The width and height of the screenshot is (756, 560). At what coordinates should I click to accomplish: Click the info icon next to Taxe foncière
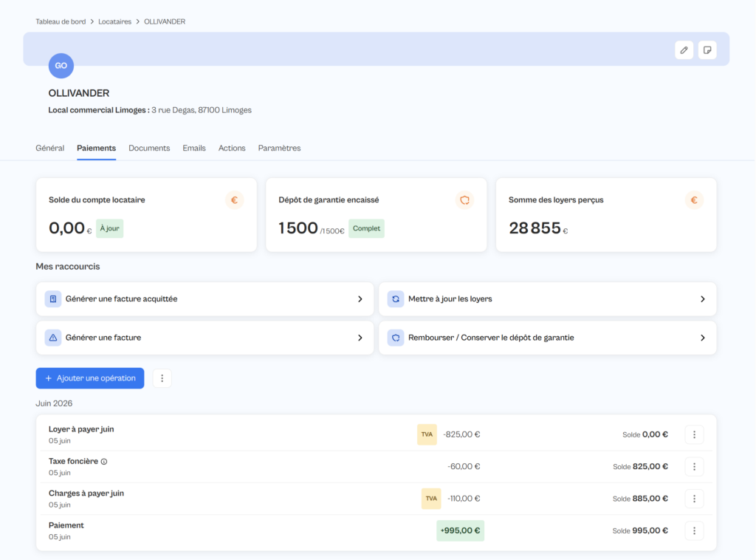(x=104, y=462)
